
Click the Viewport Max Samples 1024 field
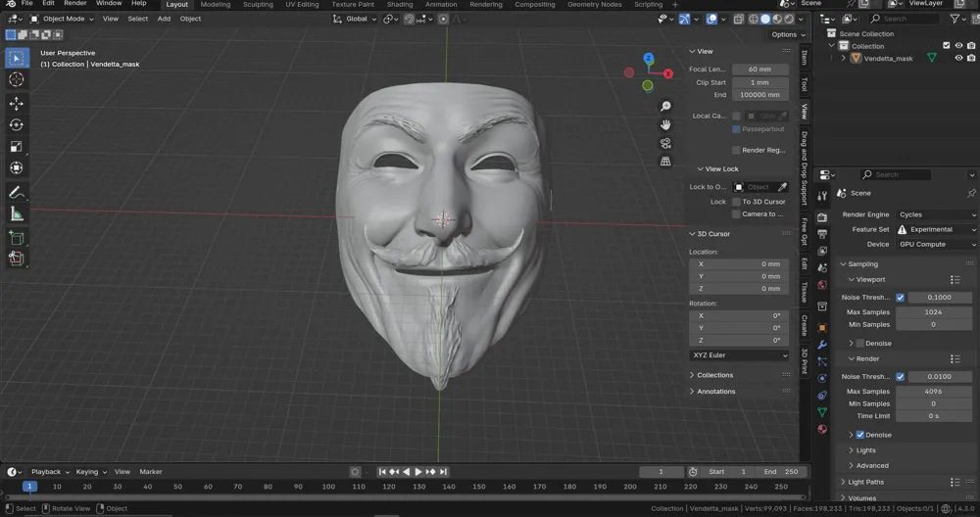(x=933, y=312)
